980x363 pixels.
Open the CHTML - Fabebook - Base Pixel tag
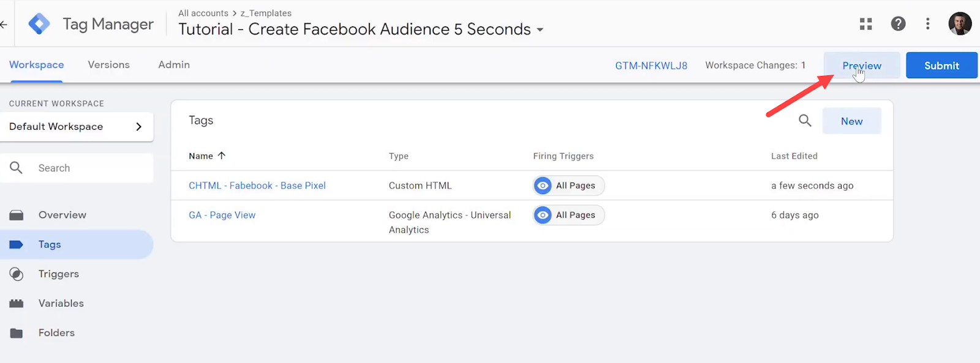[x=257, y=185]
